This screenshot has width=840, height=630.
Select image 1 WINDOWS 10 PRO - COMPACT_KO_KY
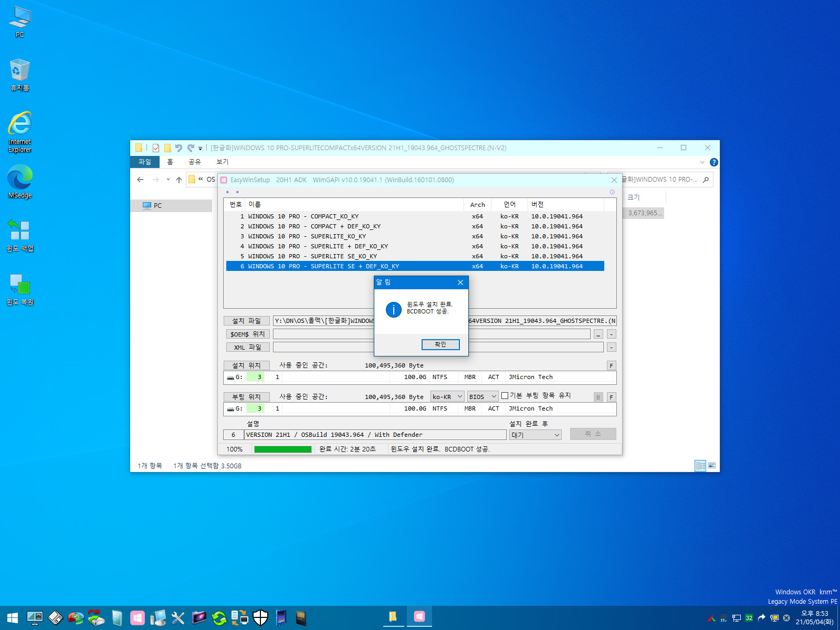pyautogui.click(x=415, y=216)
